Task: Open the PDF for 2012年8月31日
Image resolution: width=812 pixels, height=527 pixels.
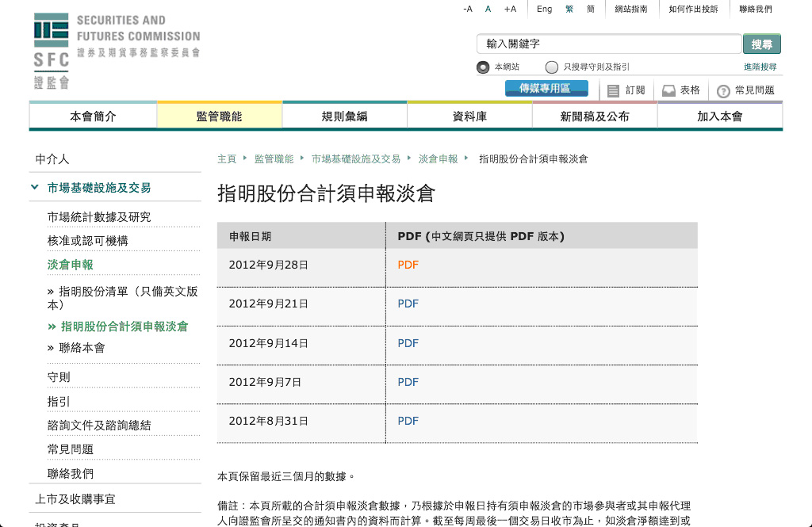Action: [408, 421]
